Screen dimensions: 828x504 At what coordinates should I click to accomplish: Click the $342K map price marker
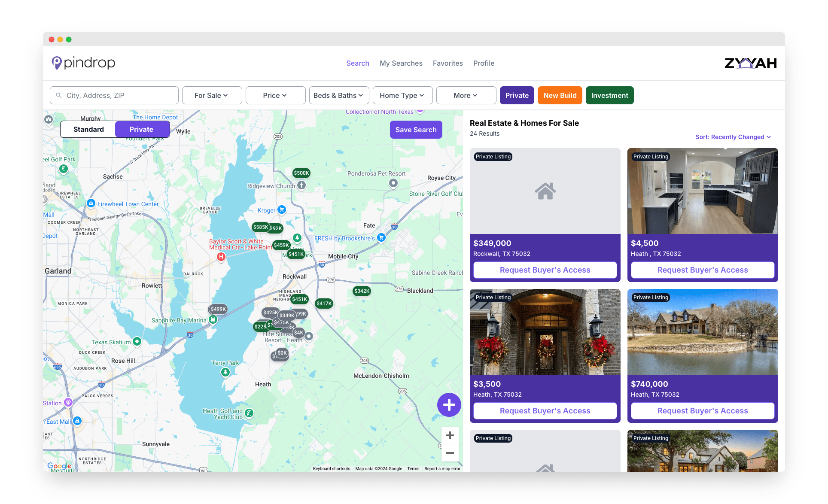pos(362,291)
